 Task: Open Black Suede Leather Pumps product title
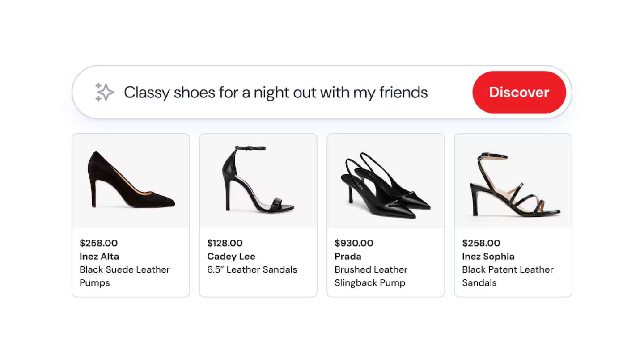coord(125,276)
